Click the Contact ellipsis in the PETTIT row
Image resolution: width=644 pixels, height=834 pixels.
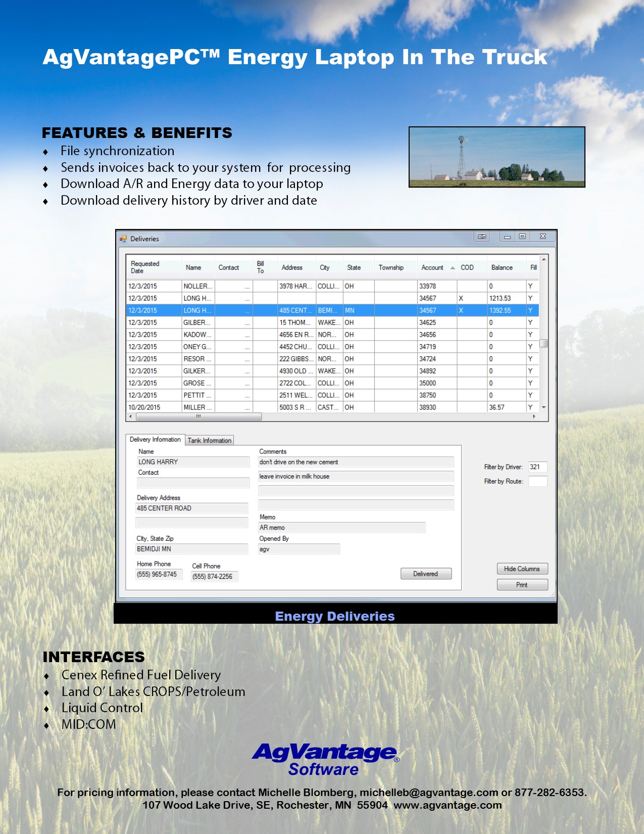(x=247, y=396)
